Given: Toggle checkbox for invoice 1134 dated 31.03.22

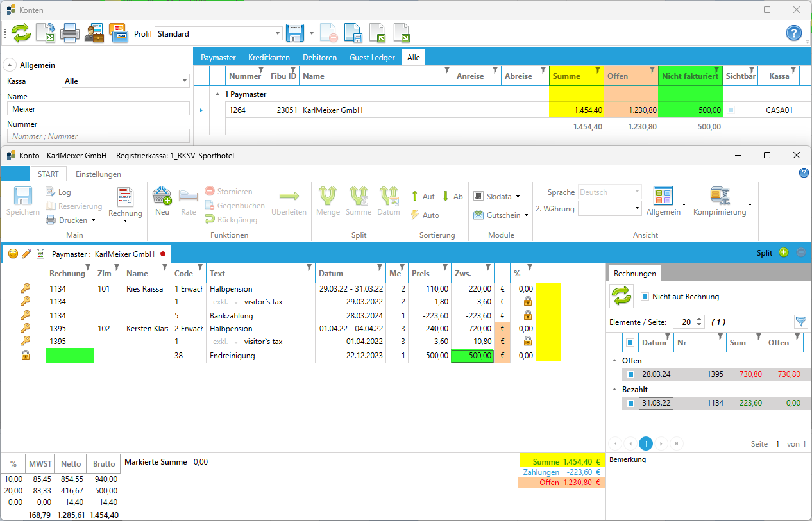Looking at the screenshot, I should (x=630, y=403).
